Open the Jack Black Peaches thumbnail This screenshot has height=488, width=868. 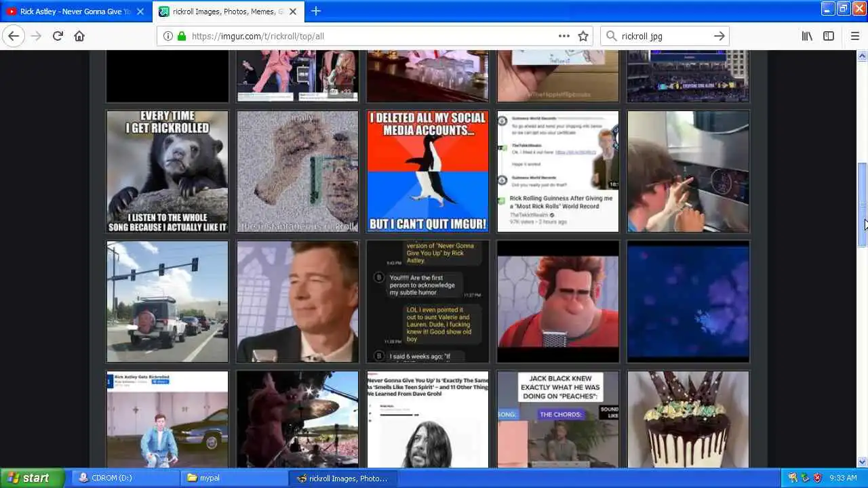coord(558,419)
